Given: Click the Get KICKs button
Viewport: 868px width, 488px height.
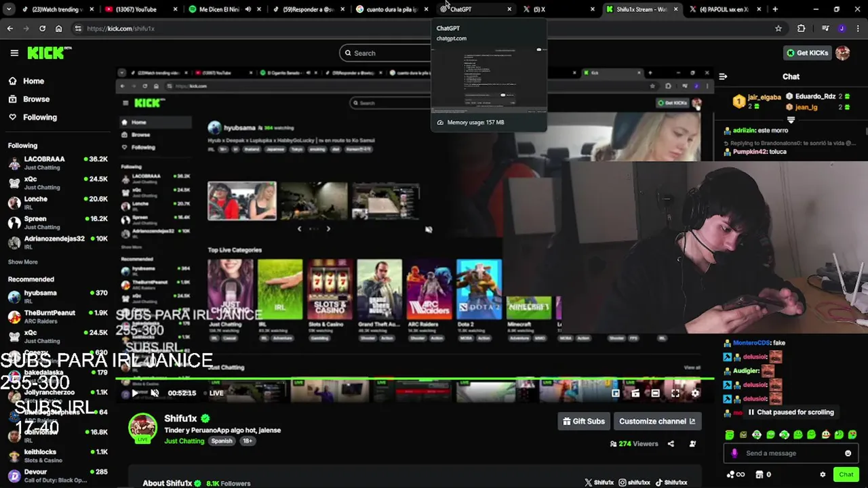Looking at the screenshot, I should (806, 53).
